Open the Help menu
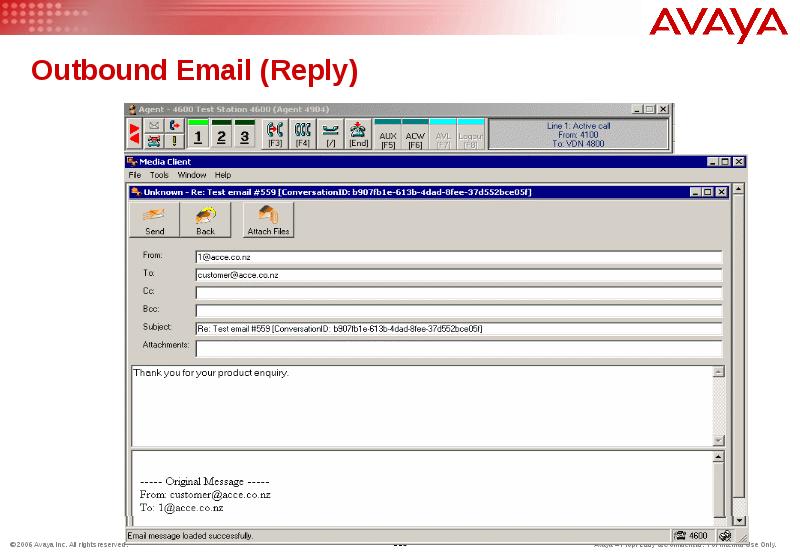The height and width of the screenshot is (553, 800). 222,175
